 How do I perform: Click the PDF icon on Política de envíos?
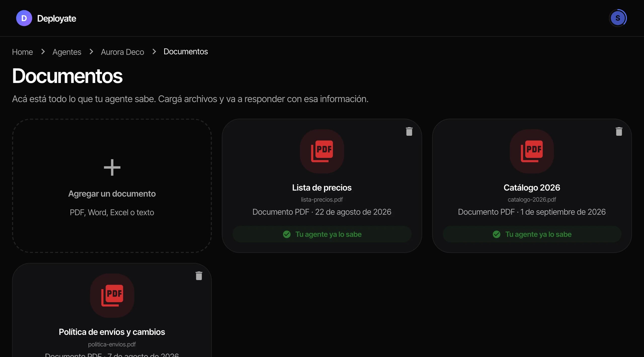112,295
